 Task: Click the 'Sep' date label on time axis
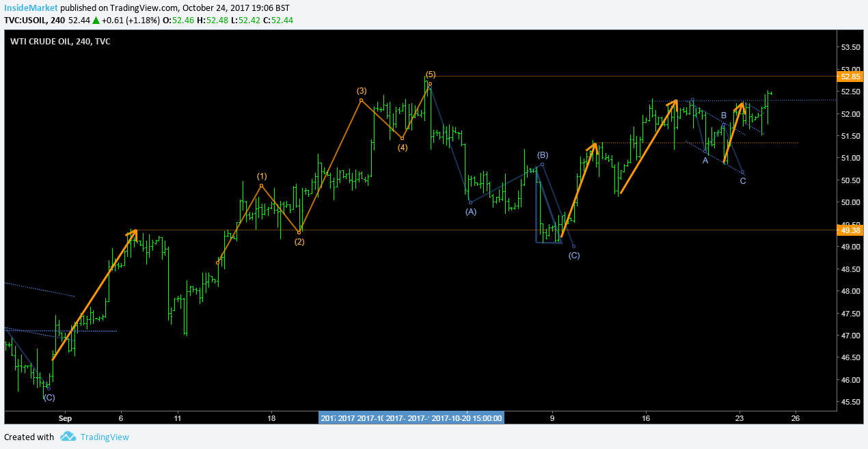tap(65, 418)
